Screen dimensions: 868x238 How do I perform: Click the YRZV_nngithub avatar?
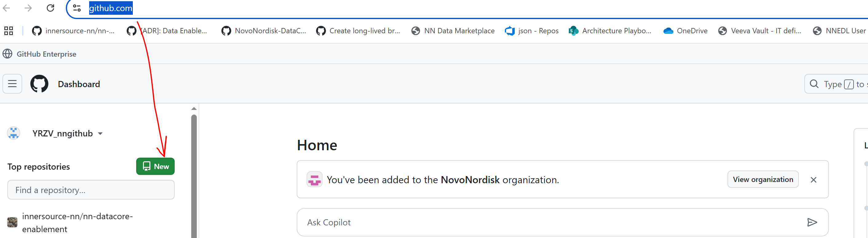point(14,133)
